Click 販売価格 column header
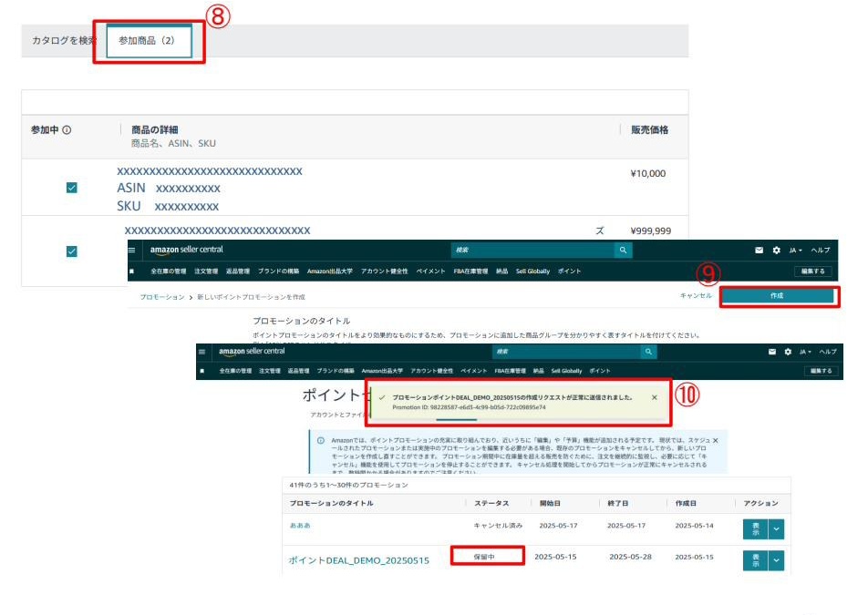 pos(649,130)
